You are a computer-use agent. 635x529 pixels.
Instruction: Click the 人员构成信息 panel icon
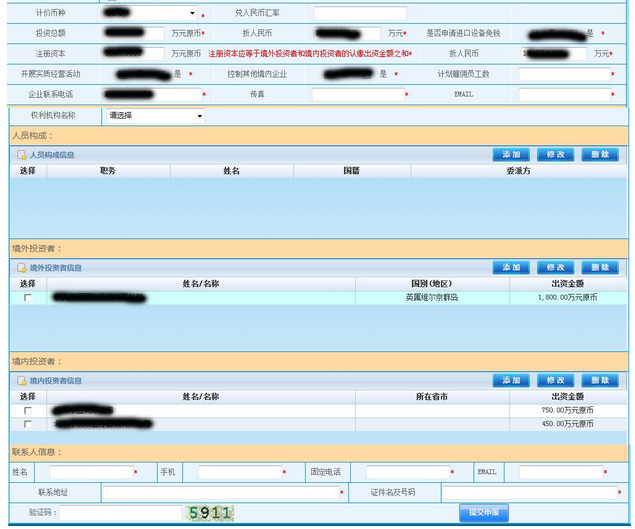21,155
